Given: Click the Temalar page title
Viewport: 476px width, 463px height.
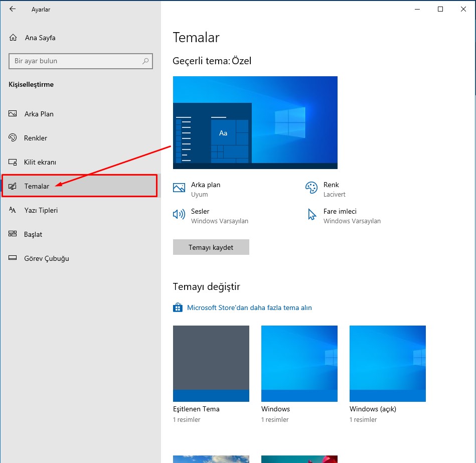Looking at the screenshot, I should 196,38.
